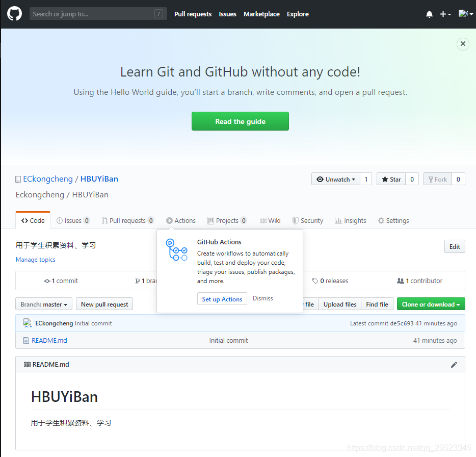Edit README with the pencil icon
476x457 pixels.
[454, 365]
